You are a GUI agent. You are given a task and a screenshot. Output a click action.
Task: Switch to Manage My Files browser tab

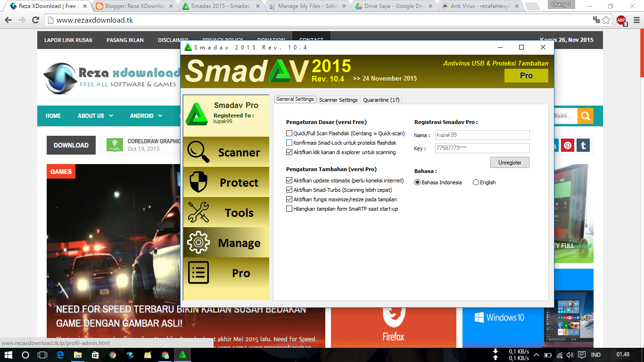[307, 6]
